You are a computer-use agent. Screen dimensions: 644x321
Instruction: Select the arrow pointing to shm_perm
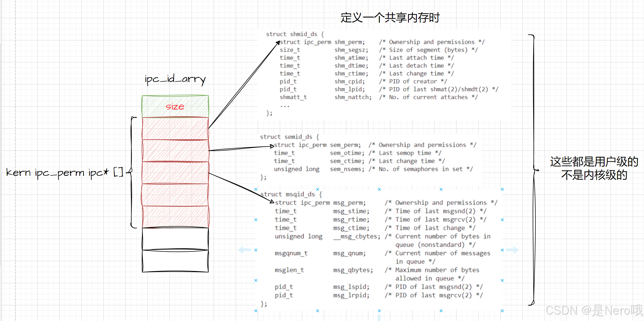[x=244, y=85]
